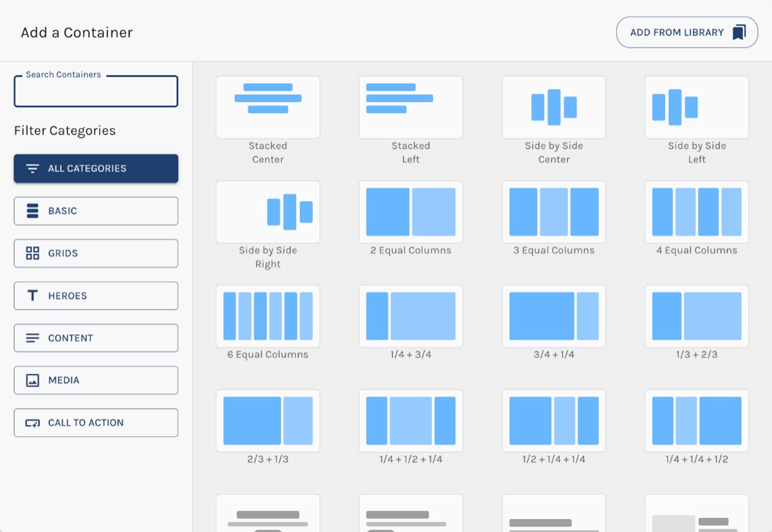
Task: Select the Stacked Center container layout
Action: coord(268,107)
